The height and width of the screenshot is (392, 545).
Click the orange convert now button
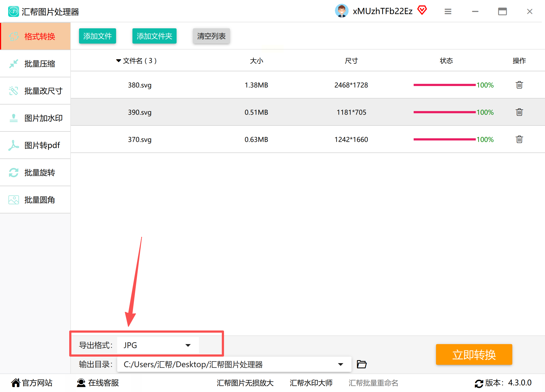click(474, 354)
